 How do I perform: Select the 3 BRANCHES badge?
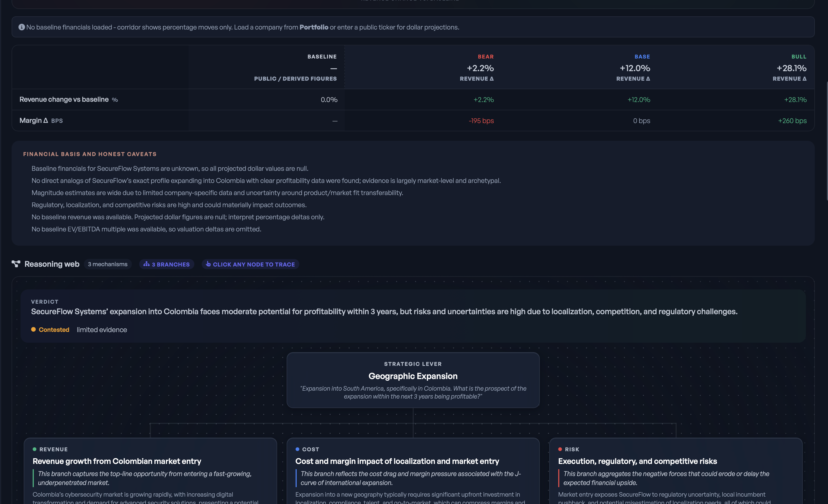(167, 264)
